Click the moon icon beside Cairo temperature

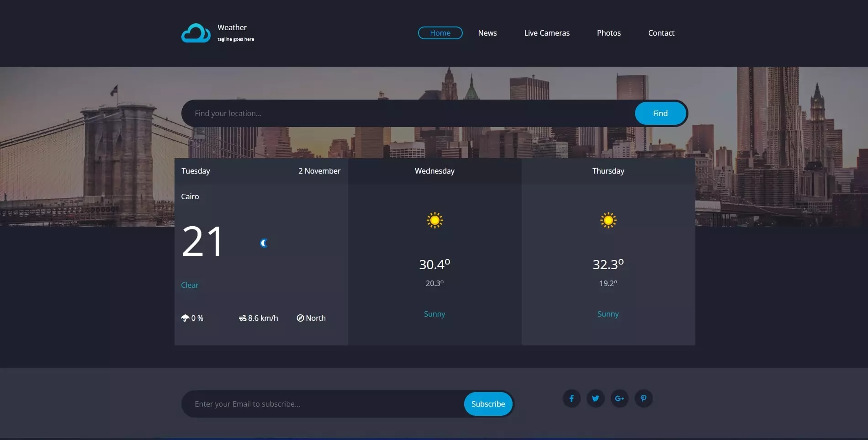point(264,243)
